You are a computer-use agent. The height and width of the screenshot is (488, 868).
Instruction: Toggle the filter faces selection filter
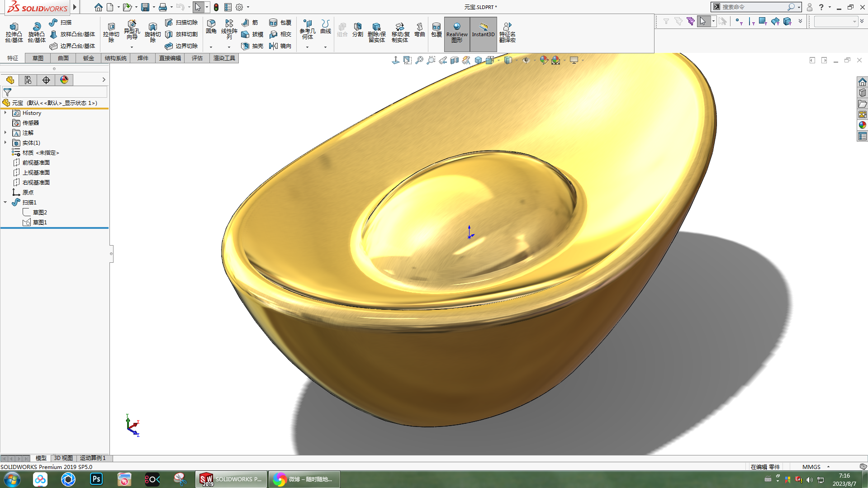click(763, 21)
